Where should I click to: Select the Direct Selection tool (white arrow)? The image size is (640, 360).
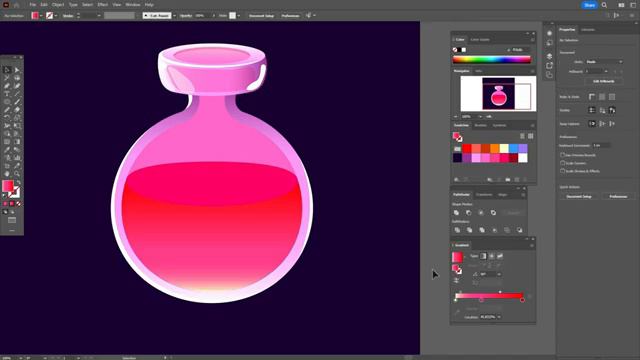[17, 70]
